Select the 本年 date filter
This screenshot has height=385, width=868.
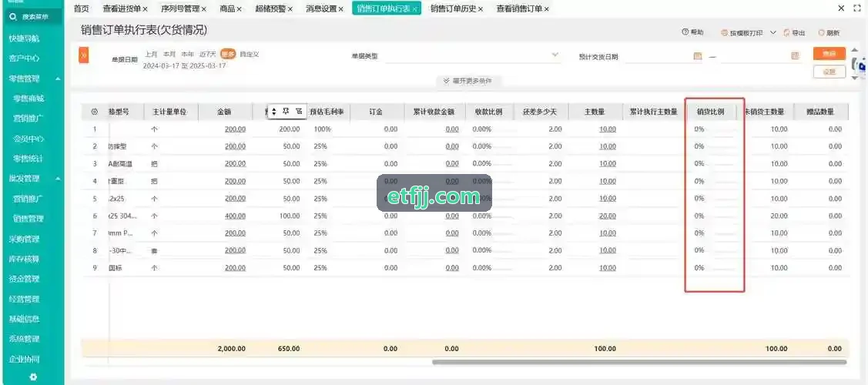coord(188,54)
